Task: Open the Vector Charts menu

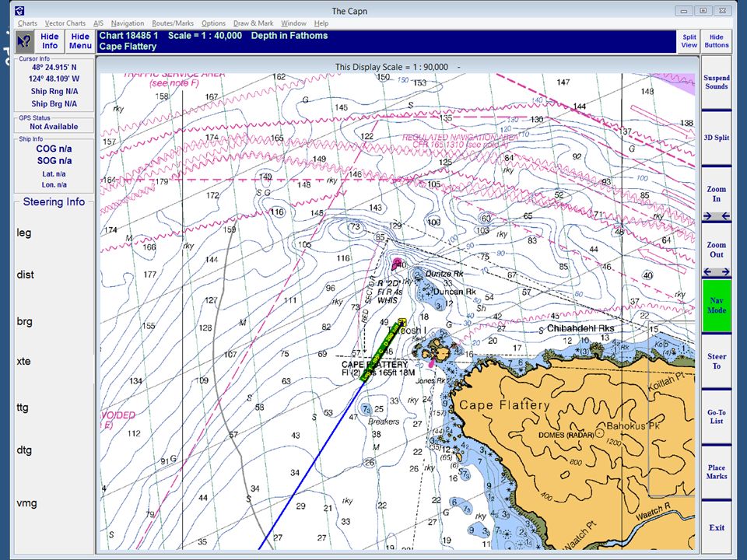Action: pyautogui.click(x=65, y=23)
